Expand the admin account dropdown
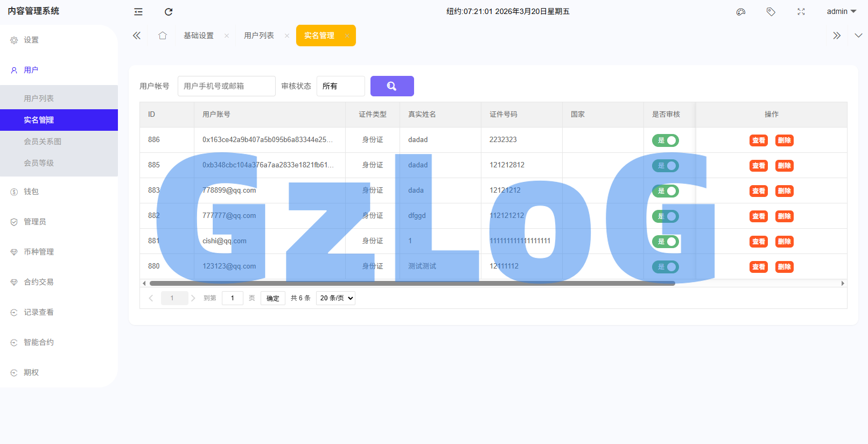Viewport: 868px width, 444px height. [841, 12]
